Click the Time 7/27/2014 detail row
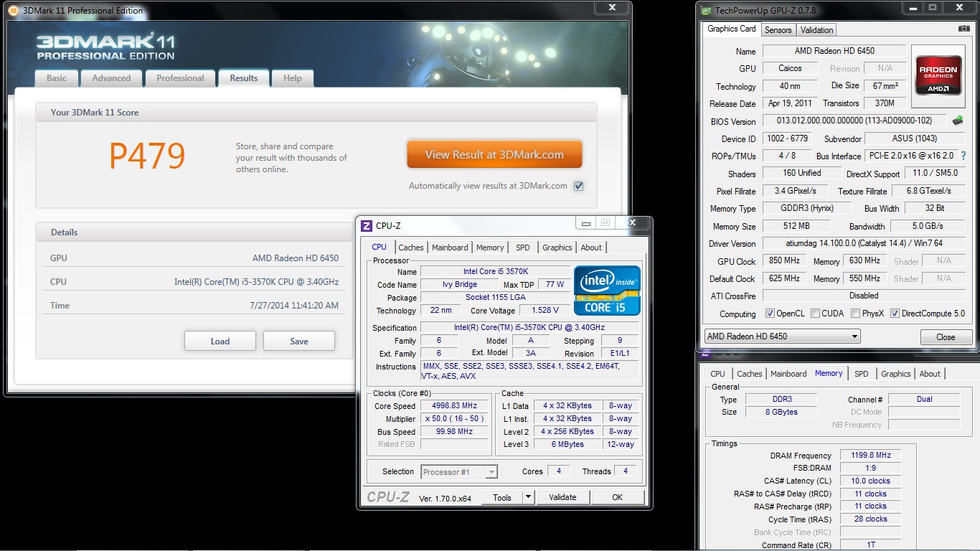Image resolution: width=980 pixels, height=551 pixels. tap(194, 306)
